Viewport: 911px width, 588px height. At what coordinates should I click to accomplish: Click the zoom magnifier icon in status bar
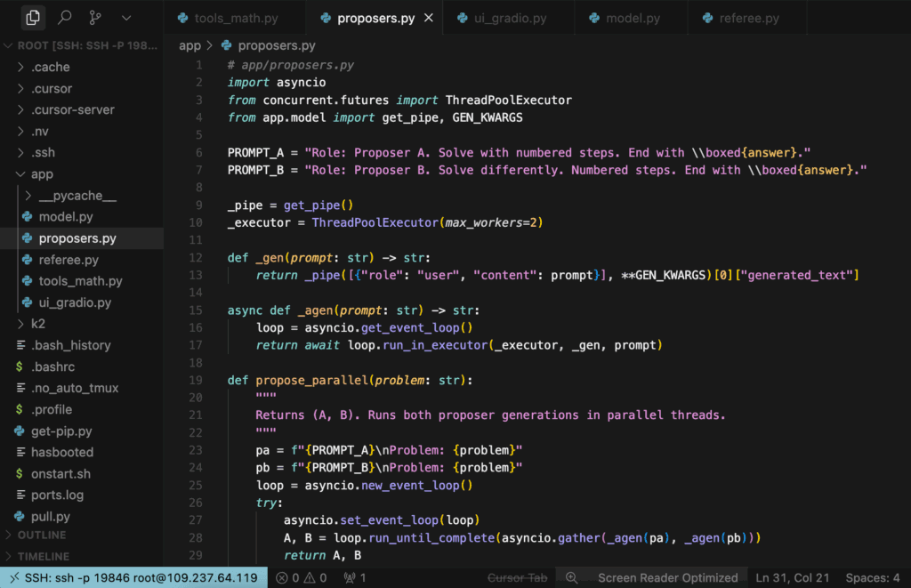coord(572,577)
